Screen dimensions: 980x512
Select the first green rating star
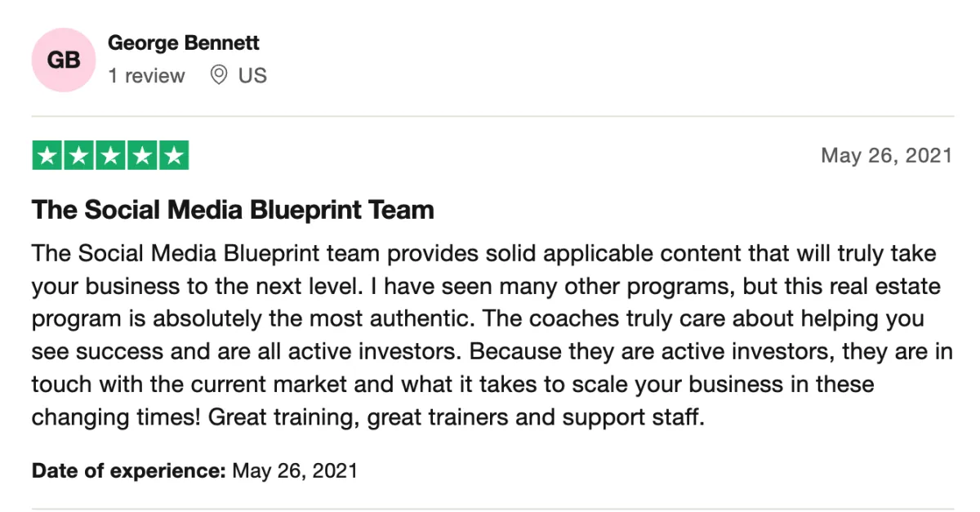(x=48, y=155)
